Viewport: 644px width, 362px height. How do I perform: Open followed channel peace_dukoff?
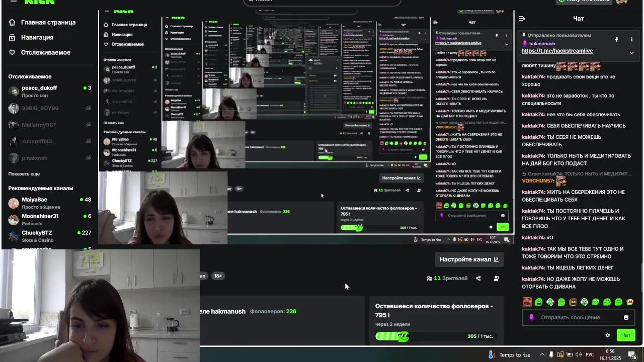(x=49, y=92)
